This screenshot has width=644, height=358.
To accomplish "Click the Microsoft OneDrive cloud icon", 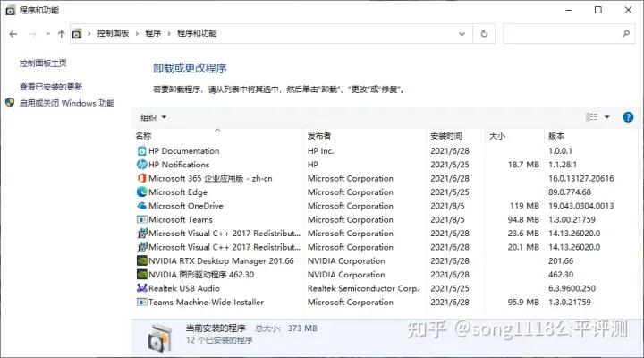I will coord(141,206).
